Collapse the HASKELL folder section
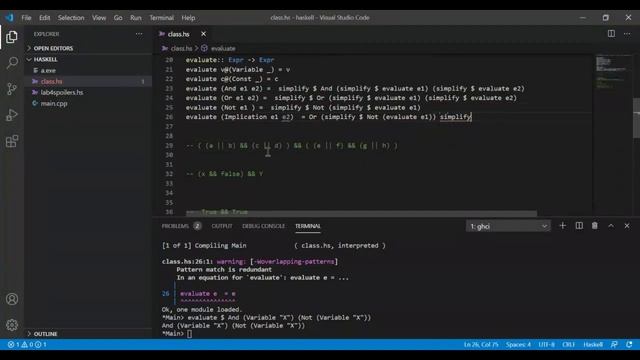Screen dimensions: 640x360 pos(88,59)
